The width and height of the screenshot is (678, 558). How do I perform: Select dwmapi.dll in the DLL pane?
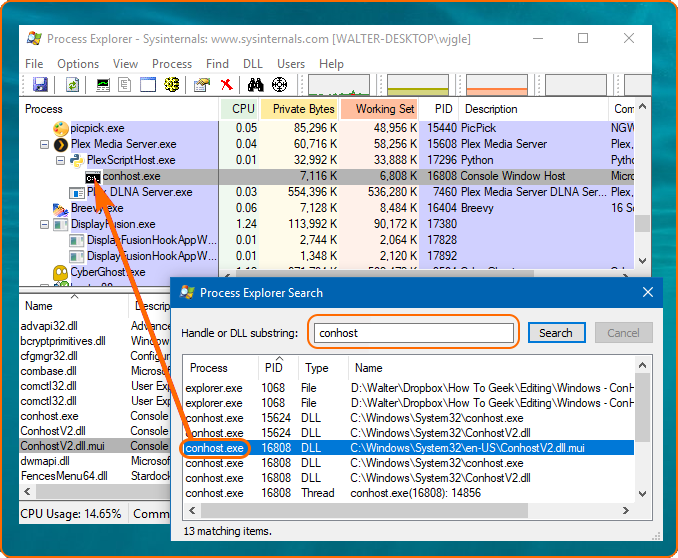pyautogui.click(x=45, y=461)
